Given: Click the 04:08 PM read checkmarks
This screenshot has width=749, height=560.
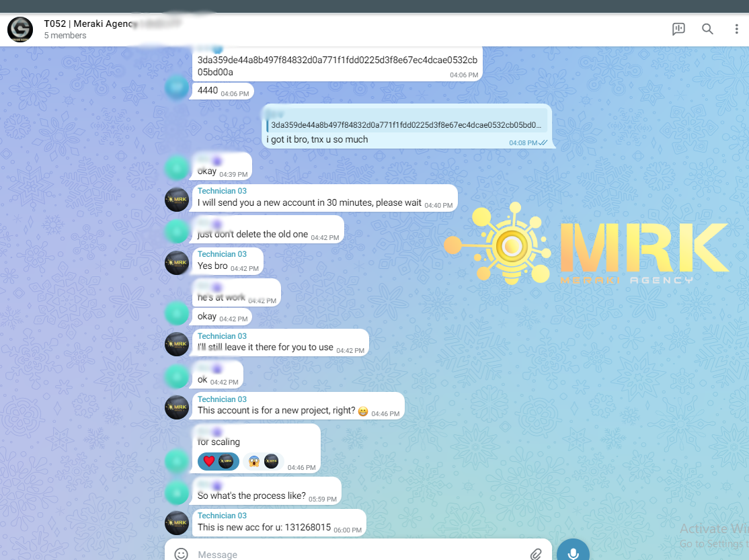Looking at the screenshot, I should (x=543, y=143).
